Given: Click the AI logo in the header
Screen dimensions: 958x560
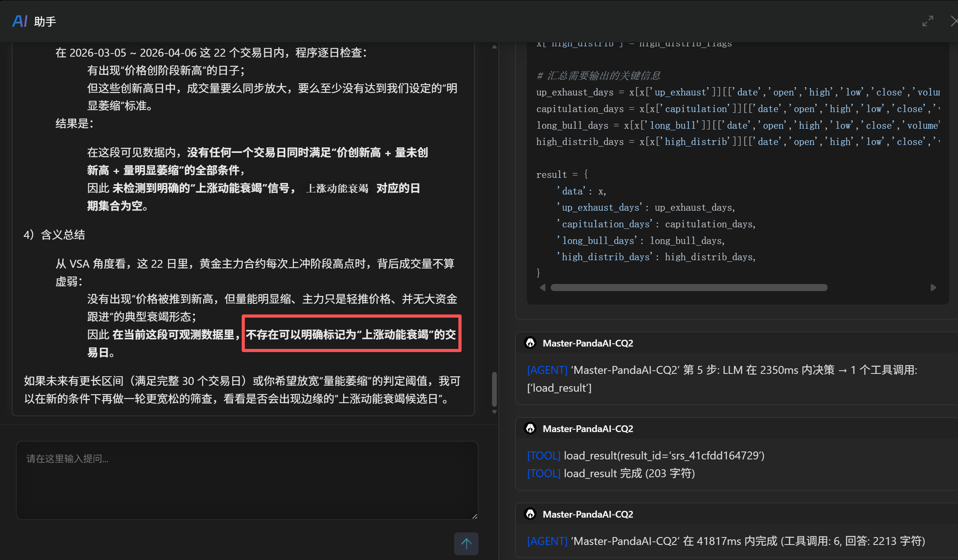Looking at the screenshot, I should coord(20,21).
